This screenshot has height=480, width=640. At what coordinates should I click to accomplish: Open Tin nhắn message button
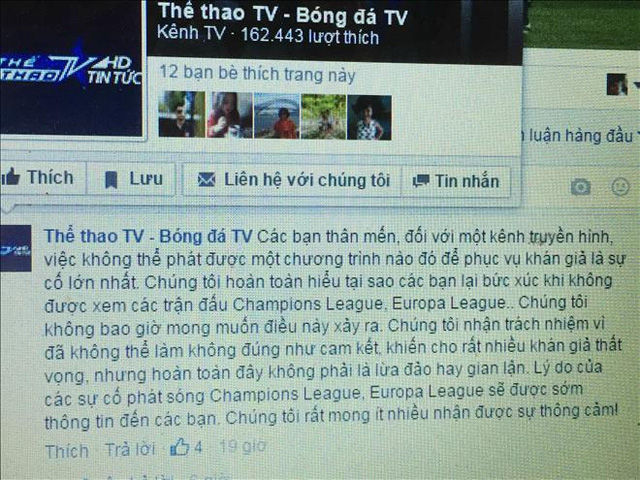click(x=456, y=182)
